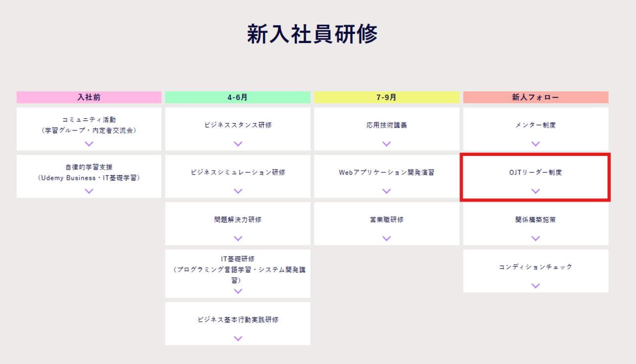The image size is (636, 364).
Task: Click the 入社前 pink column header
Action: [x=89, y=97]
